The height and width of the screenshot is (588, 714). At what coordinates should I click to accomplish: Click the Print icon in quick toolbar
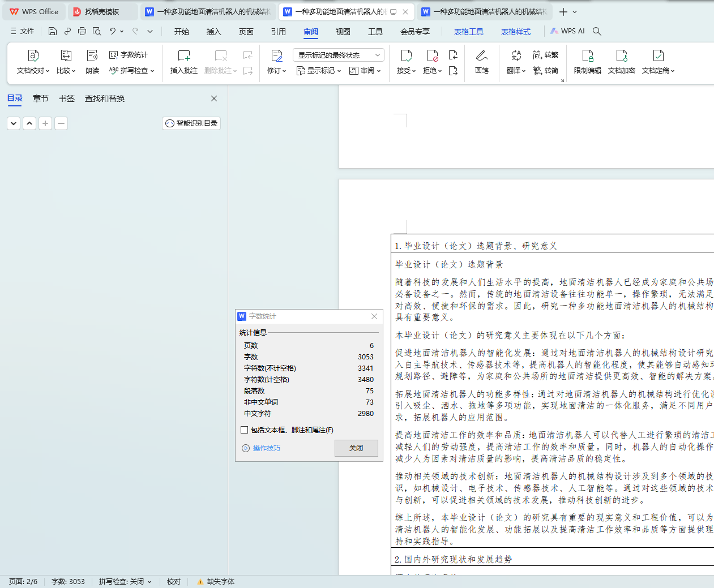(x=82, y=31)
